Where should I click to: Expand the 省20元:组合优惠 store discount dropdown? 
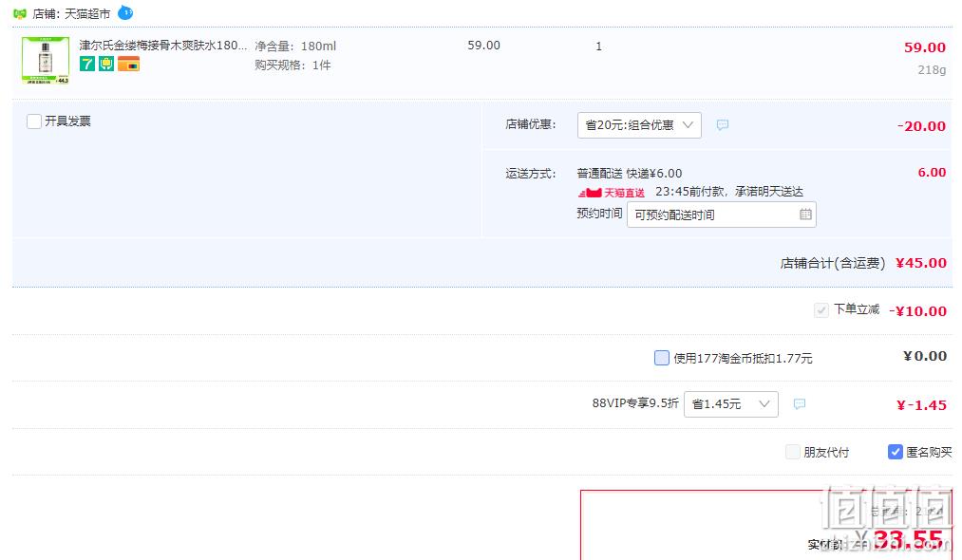tap(639, 125)
